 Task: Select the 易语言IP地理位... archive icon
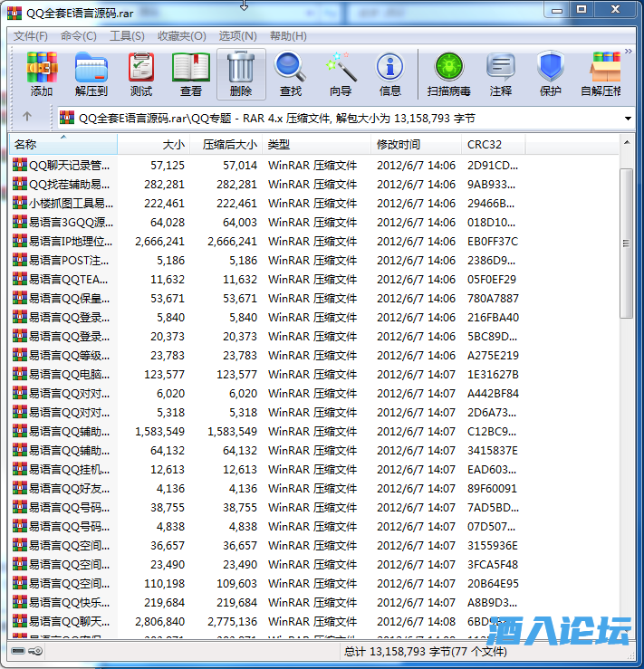[20, 241]
